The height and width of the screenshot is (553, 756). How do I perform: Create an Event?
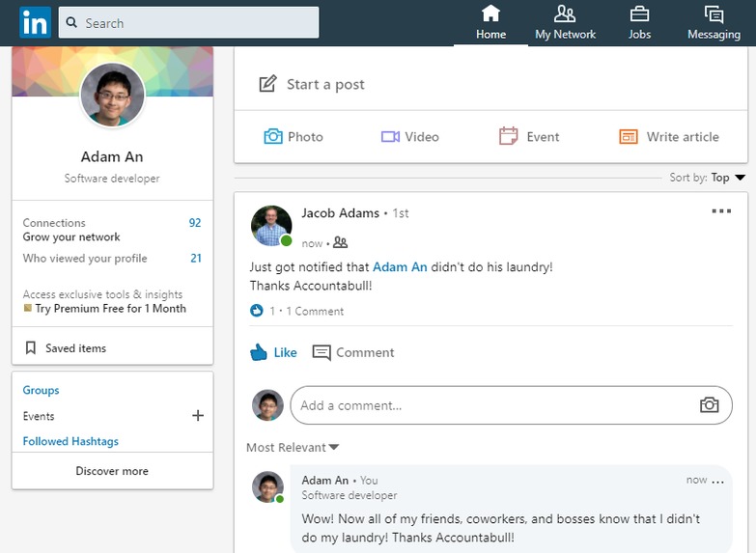click(x=529, y=136)
